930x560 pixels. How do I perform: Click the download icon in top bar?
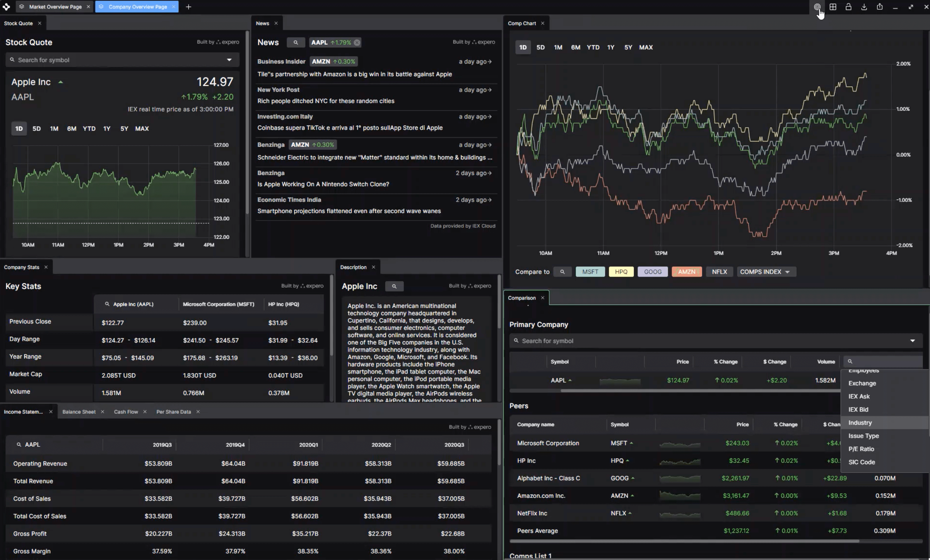[864, 7]
